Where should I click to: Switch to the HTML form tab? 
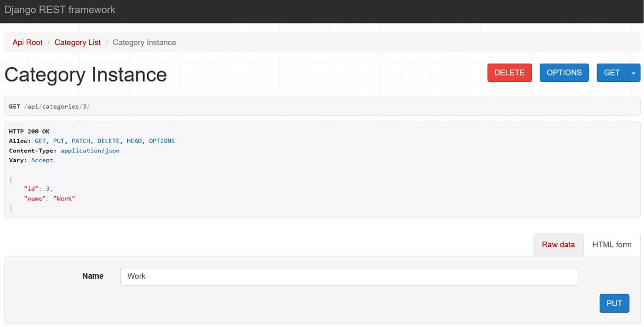point(612,245)
